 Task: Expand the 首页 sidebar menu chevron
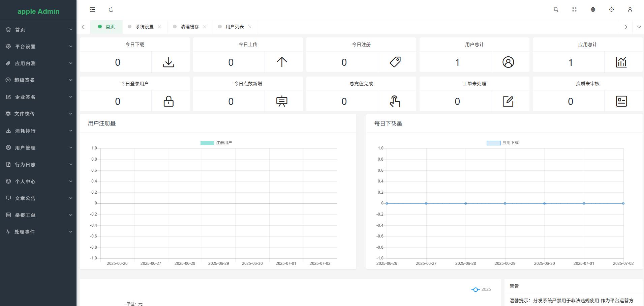[71, 29]
